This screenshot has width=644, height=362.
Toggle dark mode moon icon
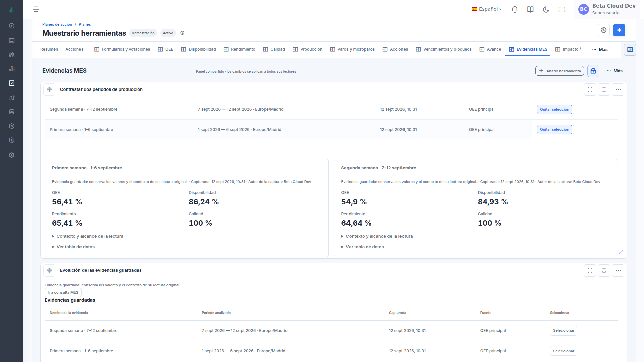coord(546,9)
